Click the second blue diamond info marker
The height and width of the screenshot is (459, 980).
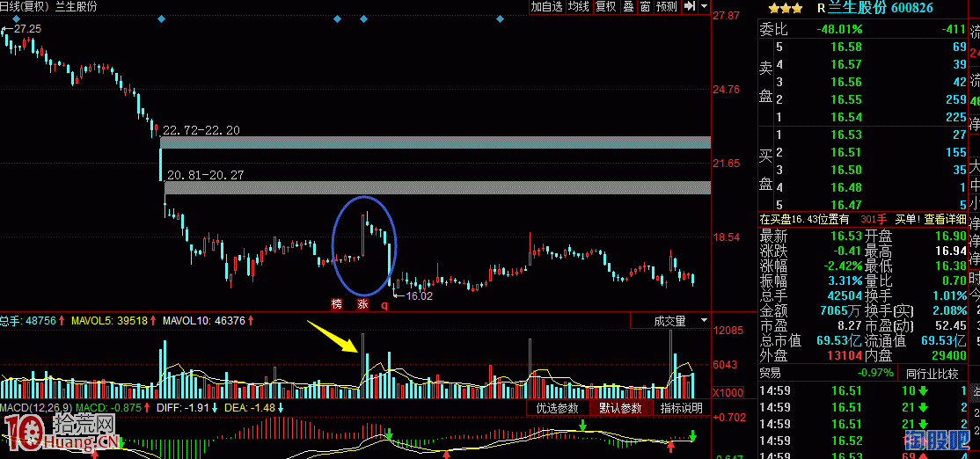162,19
